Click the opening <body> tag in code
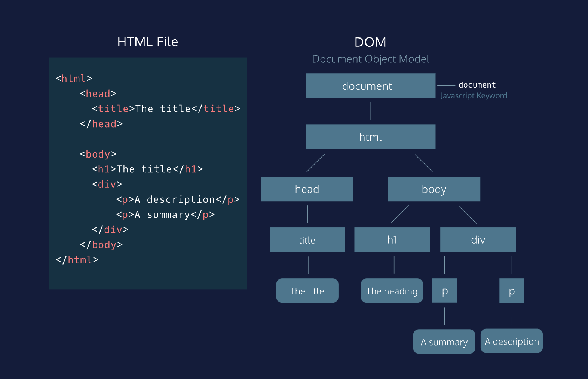The width and height of the screenshot is (588, 379). pyautogui.click(x=98, y=154)
